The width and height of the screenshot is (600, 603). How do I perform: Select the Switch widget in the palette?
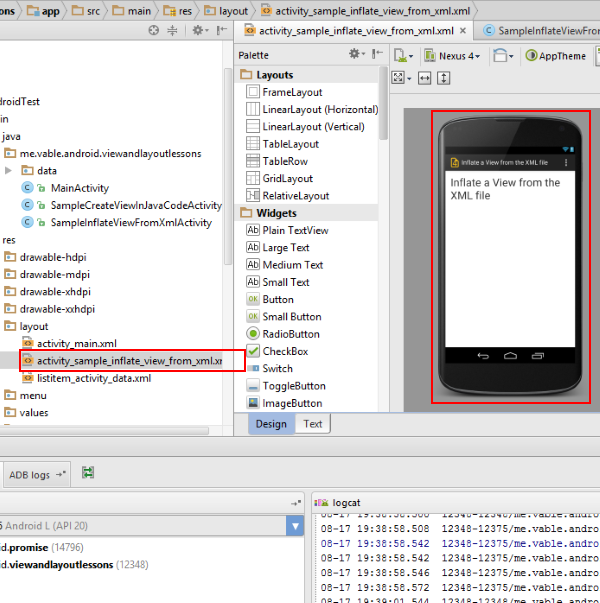[x=269, y=368]
